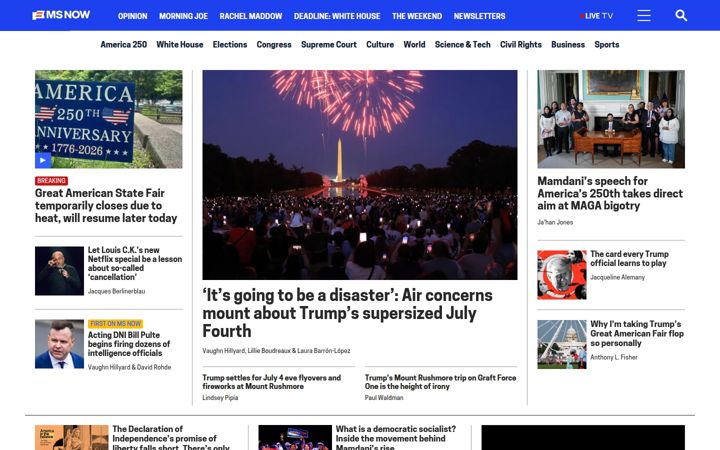The image size is (720, 450).
Task: Open author Paul Waldman
Action: [x=384, y=398]
